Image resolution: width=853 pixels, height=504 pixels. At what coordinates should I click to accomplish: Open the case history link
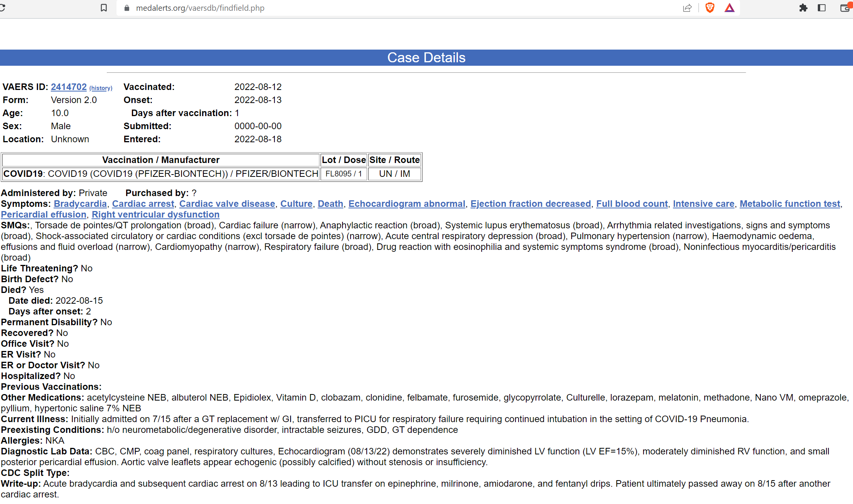click(101, 88)
